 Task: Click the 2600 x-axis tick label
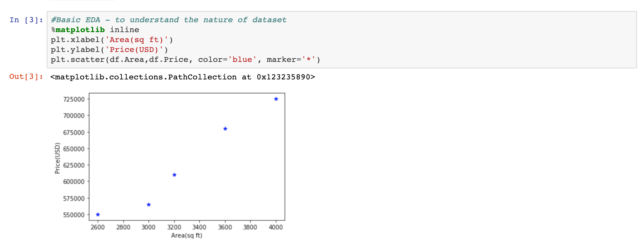coord(98,227)
